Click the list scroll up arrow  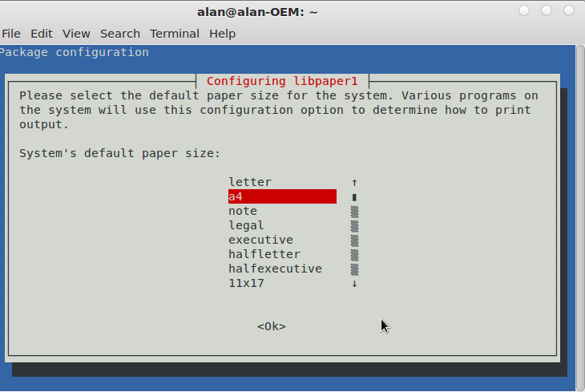point(354,183)
